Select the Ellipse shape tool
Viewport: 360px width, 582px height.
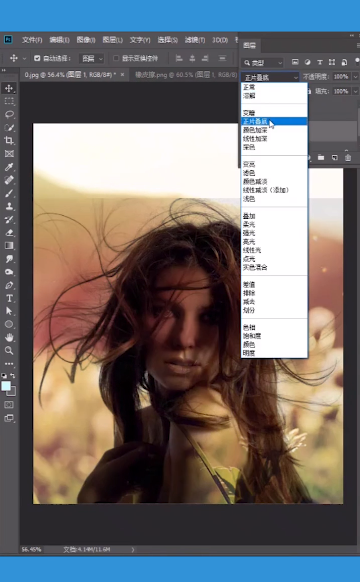point(9,324)
